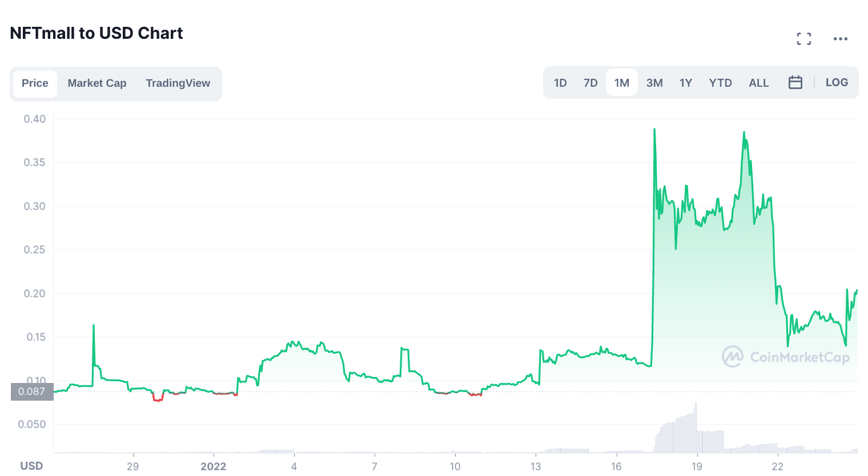Viewport: 868px width, 476px height.
Task: Click the CoinMarketCap watermark logo
Action: point(786,357)
